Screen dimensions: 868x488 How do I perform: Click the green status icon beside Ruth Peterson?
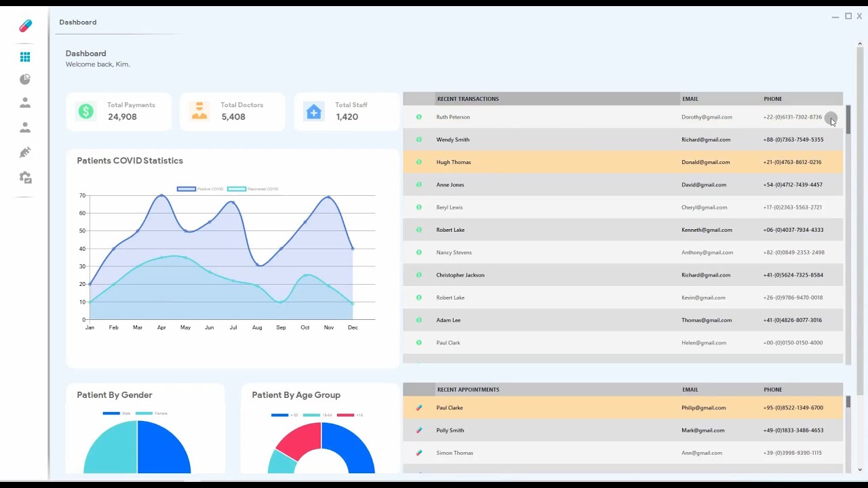(418, 117)
